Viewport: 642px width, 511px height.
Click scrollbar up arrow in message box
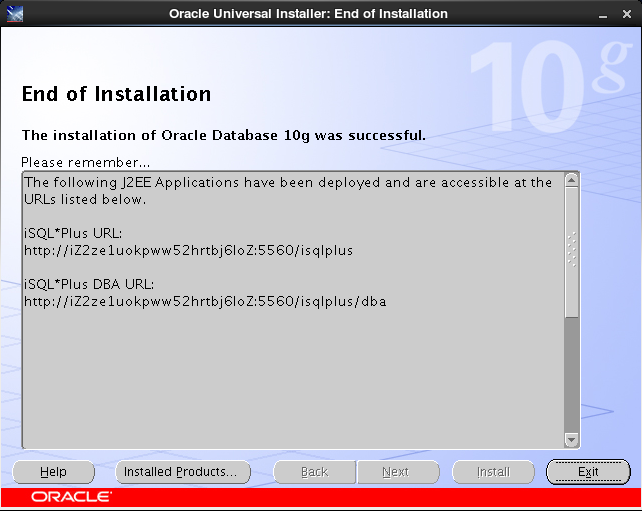(x=572, y=180)
